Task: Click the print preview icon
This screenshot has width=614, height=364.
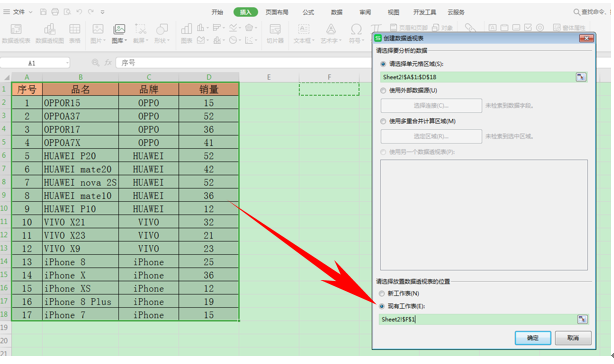Action: pos(67,12)
